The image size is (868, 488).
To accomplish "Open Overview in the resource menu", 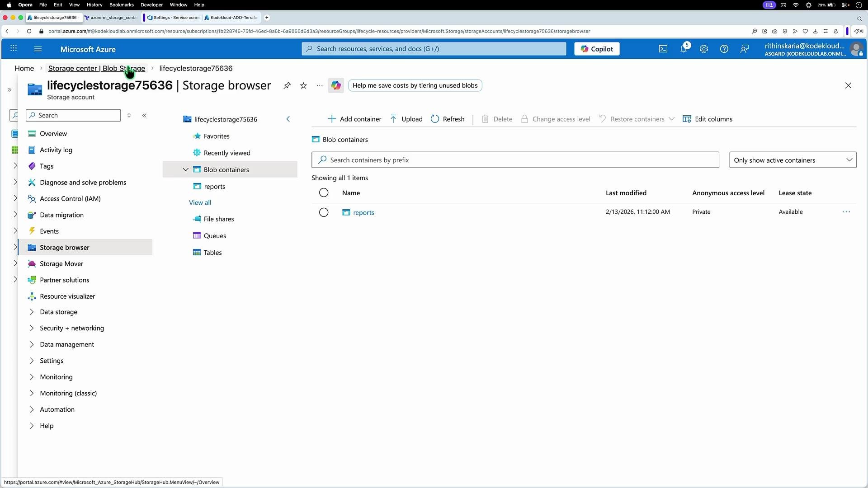I will pyautogui.click(x=53, y=134).
